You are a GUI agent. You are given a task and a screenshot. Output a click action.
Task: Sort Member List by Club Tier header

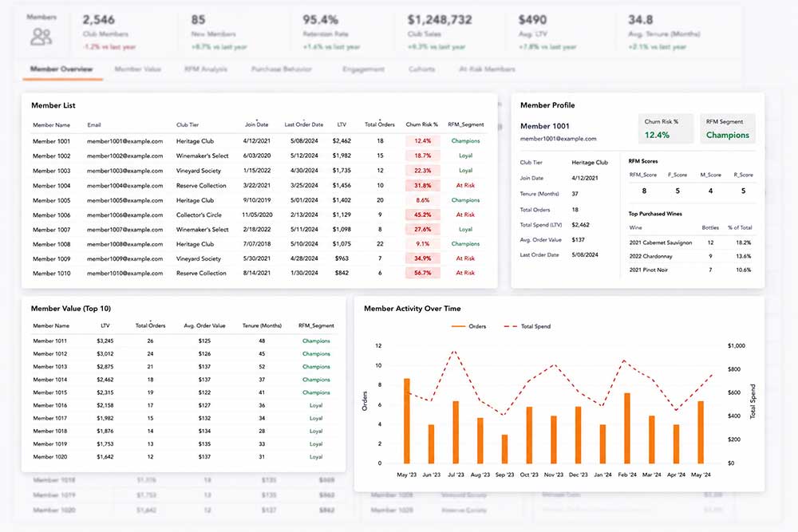(x=188, y=124)
